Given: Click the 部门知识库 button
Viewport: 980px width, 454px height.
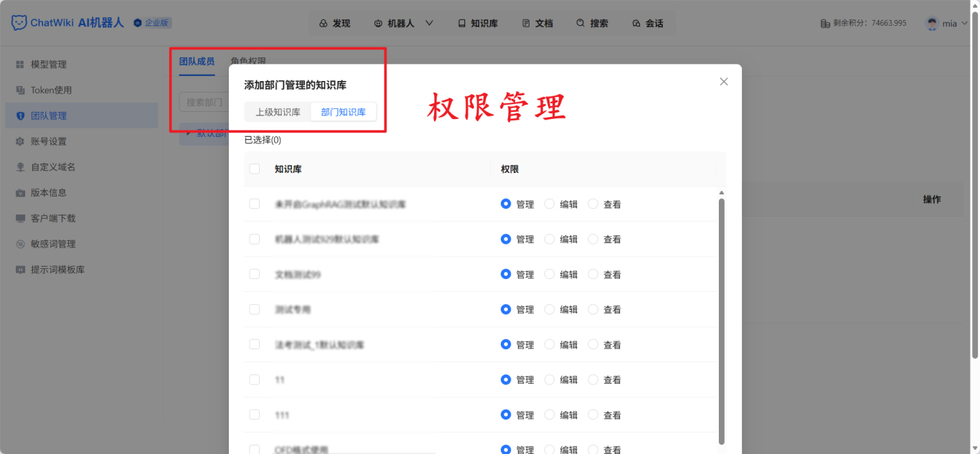Looking at the screenshot, I should point(344,111).
